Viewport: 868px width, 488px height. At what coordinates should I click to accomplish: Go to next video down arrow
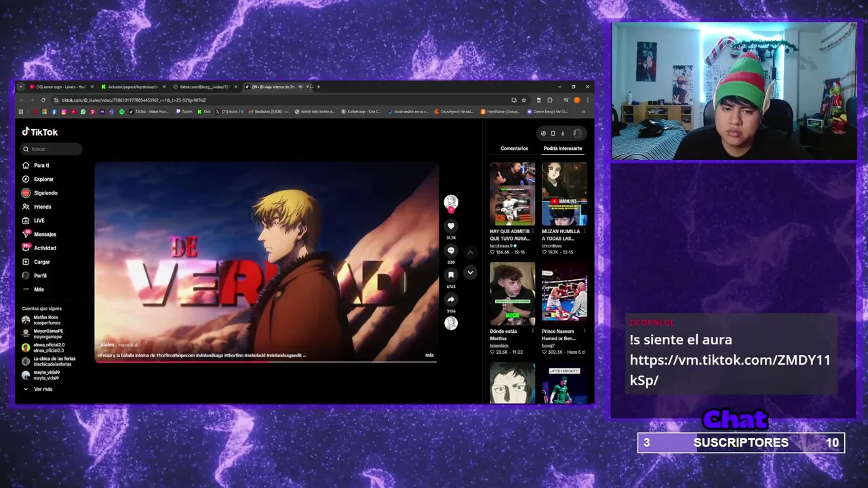click(470, 272)
